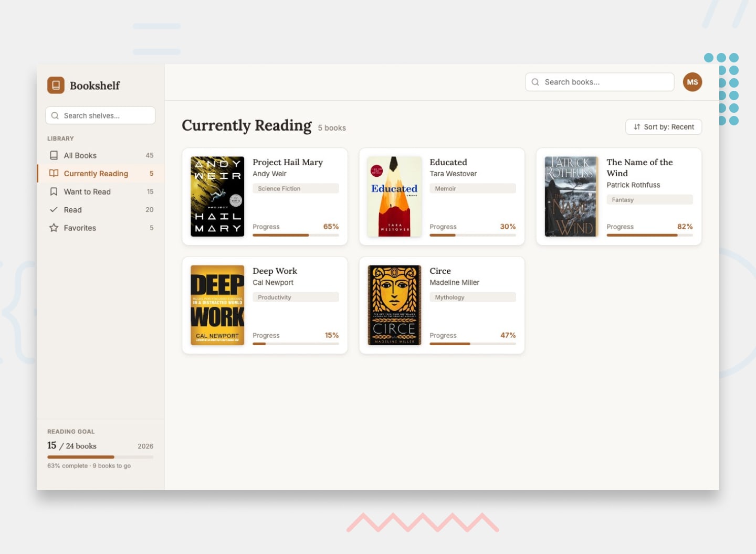Click the 82% progress value

pos(685,227)
